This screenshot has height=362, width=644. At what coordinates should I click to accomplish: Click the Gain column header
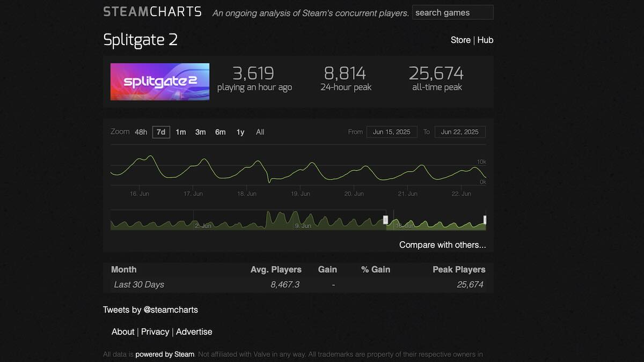click(x=327, y=270)
